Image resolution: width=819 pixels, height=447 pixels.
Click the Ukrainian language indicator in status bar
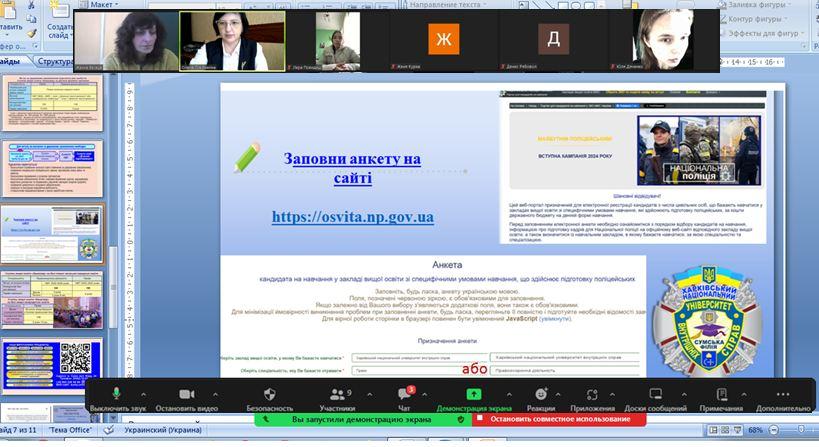click(163, 430)
